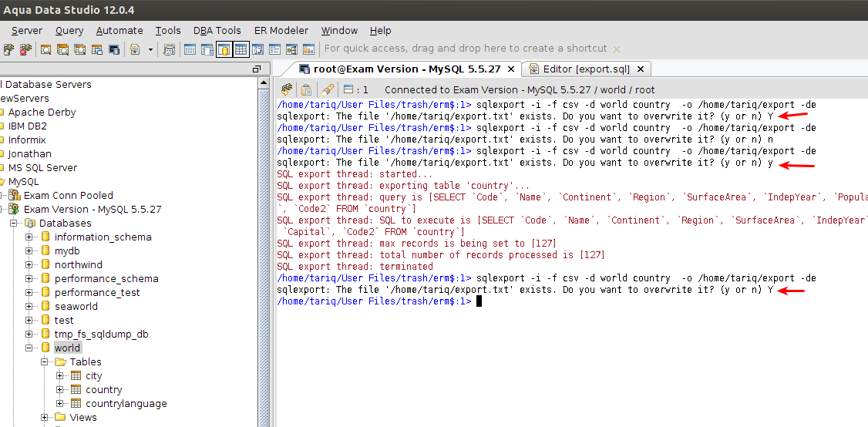Expand the mydb database
The width and height of the screenshot is (868, 427).
[29, 251]
